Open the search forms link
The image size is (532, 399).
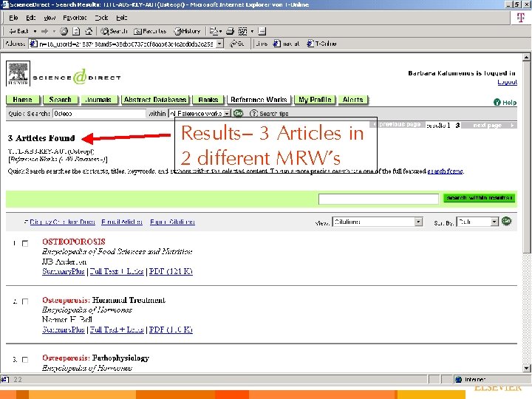coord(445,171)
